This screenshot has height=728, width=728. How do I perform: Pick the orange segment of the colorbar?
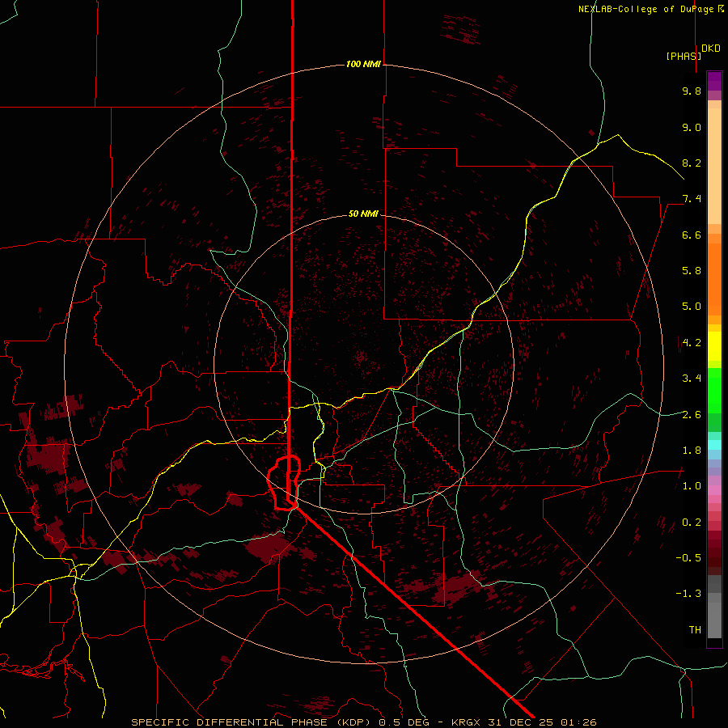coord(714,275)
